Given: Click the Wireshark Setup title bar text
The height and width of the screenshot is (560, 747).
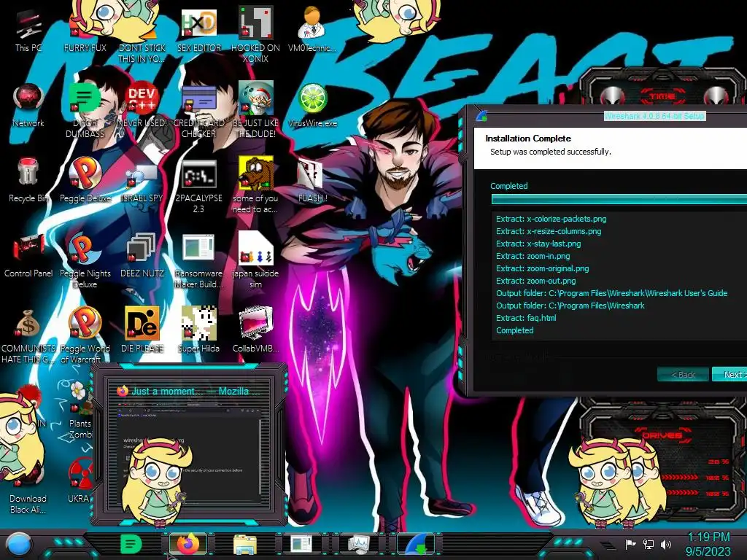Looking at the screenshot, I should point(654,116).
